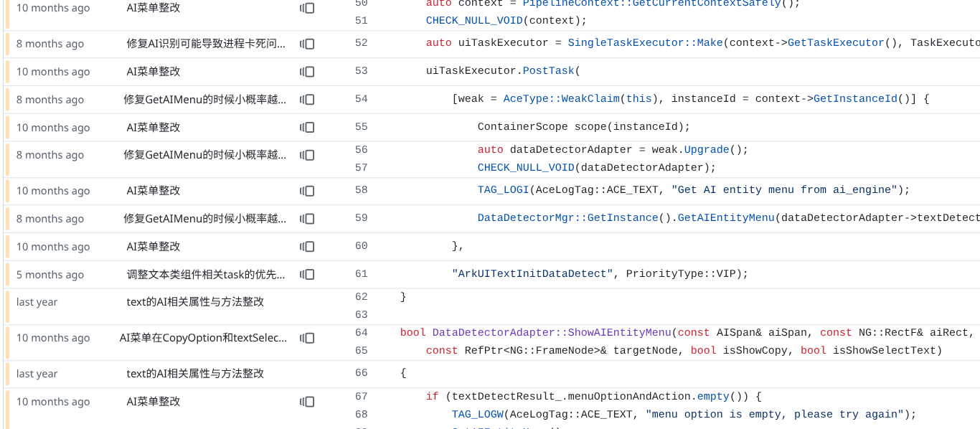The width and height of the screenshot is (980, 429).
Task: Open commit '调整文本类组件相关task的优先...'
Action: coord(206,274)
